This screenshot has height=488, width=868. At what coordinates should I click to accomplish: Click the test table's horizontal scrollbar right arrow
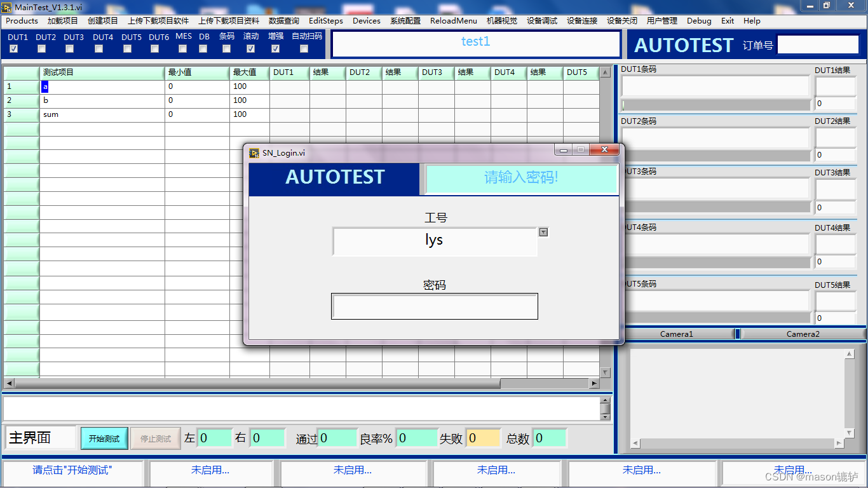pos(594,384)
